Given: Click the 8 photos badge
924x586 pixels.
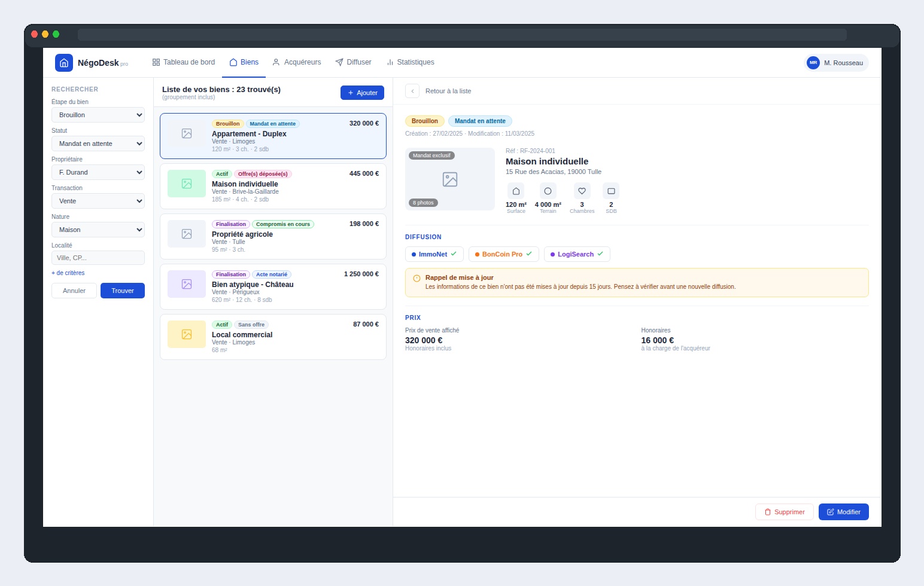Looking at the screenshot, I should coord(423,203).
